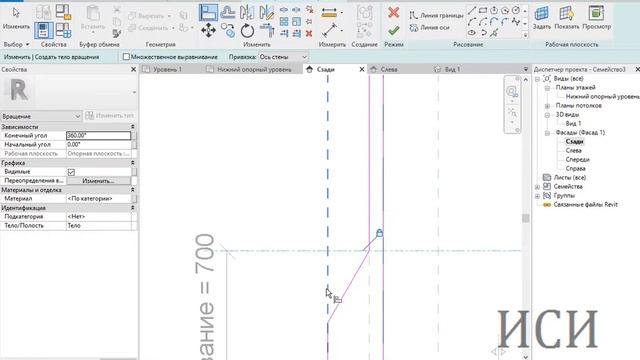Choose the Circle draw tool
Screen dimensions: 640x360
pyautogui.click(x=516, y=10)
